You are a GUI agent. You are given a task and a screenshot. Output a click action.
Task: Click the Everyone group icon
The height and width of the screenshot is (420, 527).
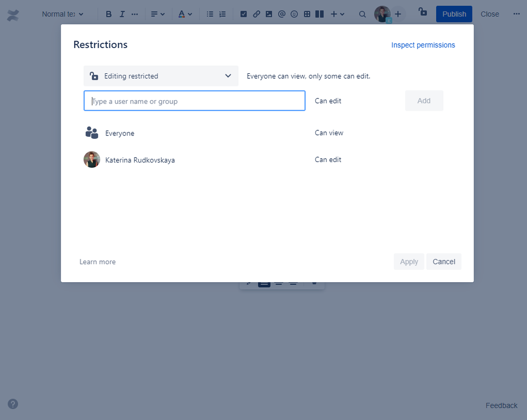tap(92, 133)
